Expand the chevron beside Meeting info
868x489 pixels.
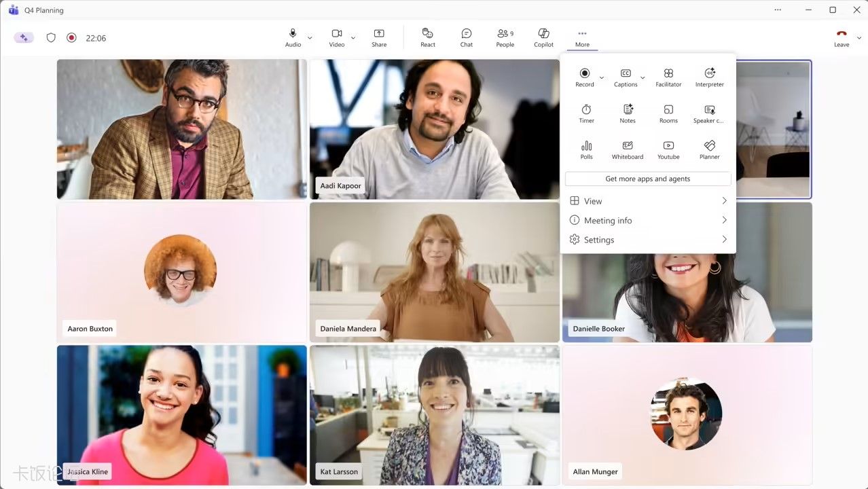coord(724,220)
